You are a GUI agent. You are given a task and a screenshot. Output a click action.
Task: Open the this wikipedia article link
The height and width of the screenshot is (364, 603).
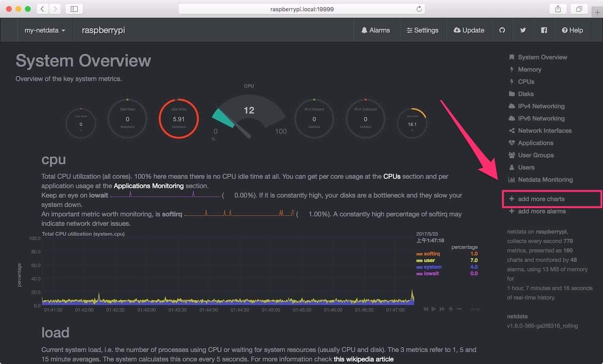tap(364, 359)
